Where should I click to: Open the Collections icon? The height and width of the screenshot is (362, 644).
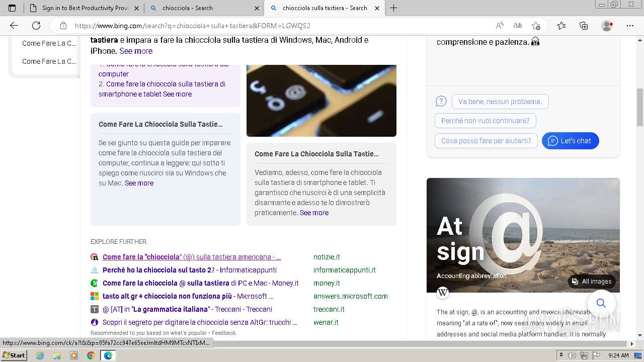[584, 26]
